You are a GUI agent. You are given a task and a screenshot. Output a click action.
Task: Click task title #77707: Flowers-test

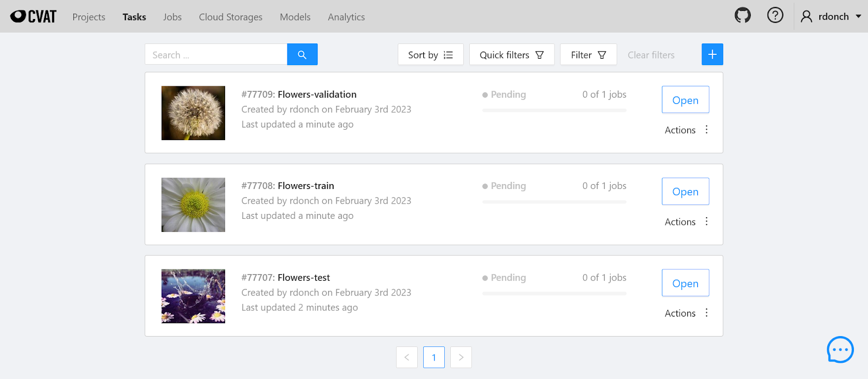pyautogui.click(x=285, y=277)
